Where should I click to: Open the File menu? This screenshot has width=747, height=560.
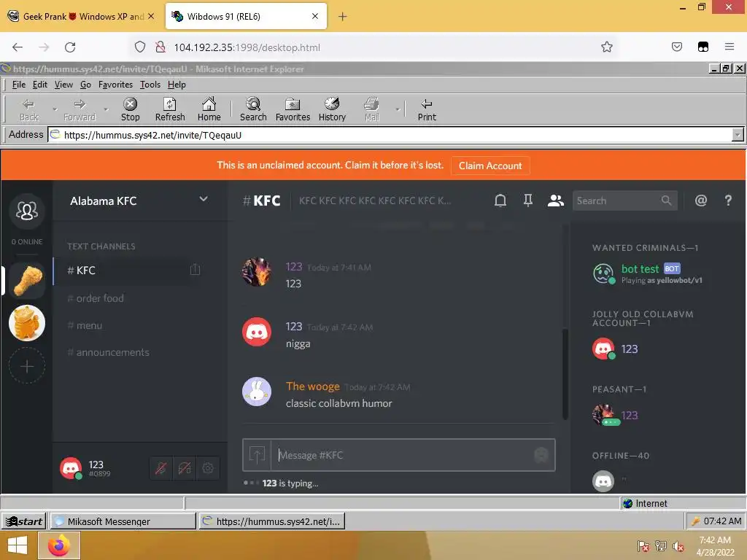18,85
